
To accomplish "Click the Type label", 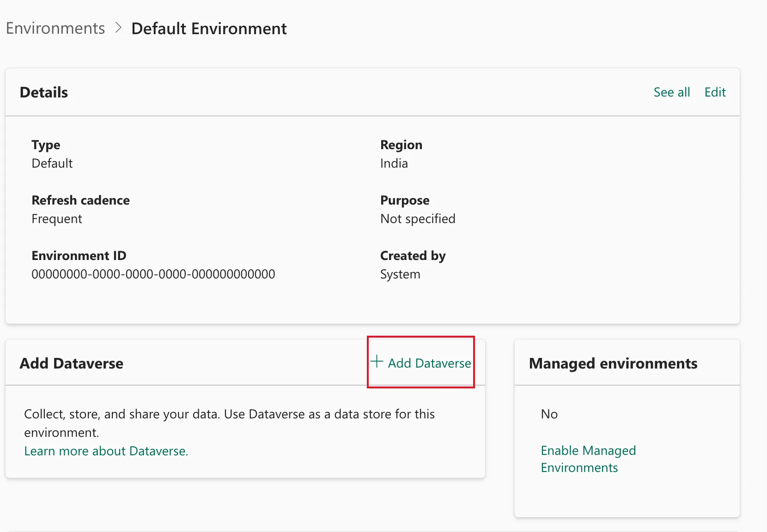I will 46,145.
